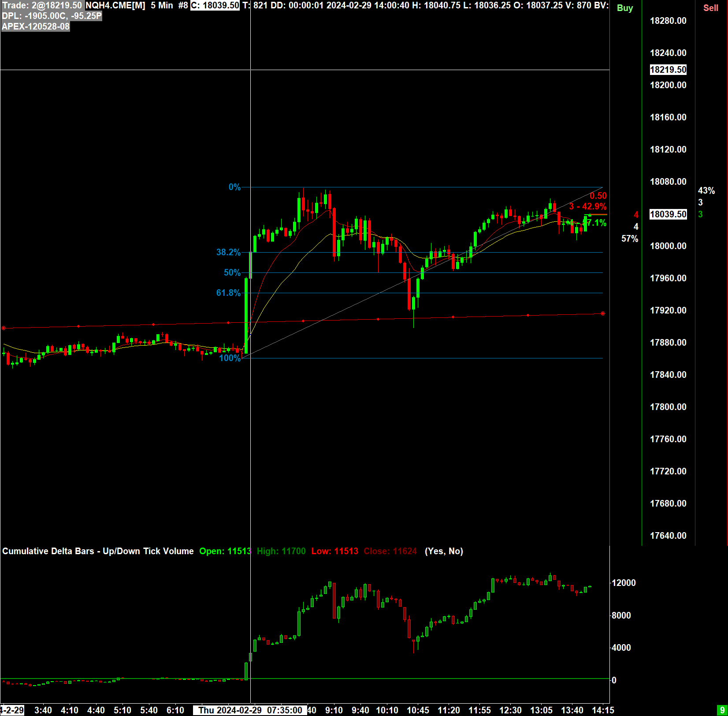Image resolution: width=728 pixels, height=716 pixels.
Task: Click the green 3 quantity beside last price
Action: (x=700, y=214)
